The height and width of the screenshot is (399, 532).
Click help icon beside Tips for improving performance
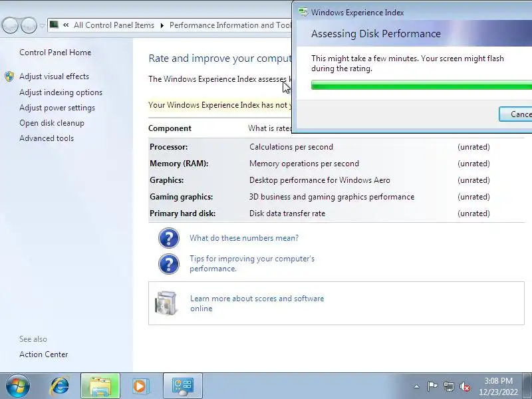[x=169, y=264]
